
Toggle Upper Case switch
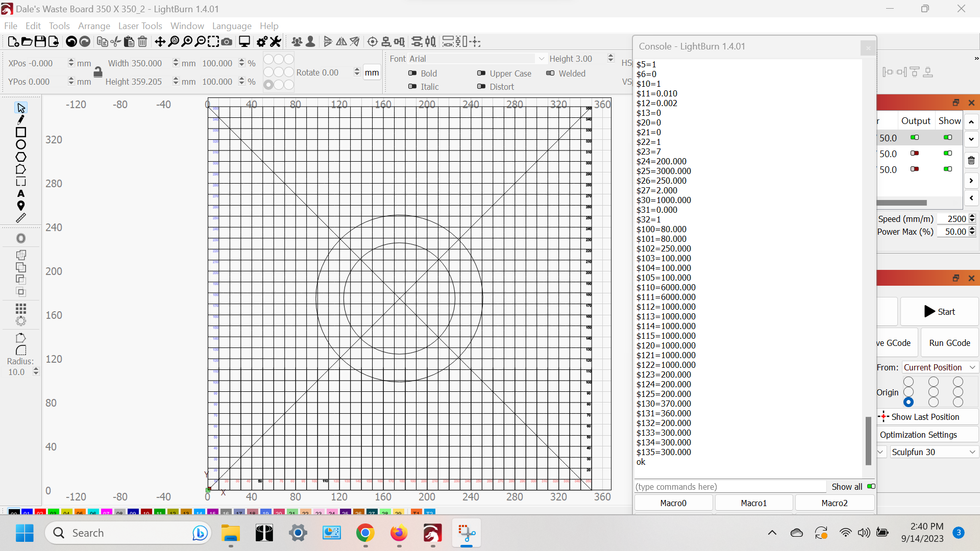[x=481, y=73]
